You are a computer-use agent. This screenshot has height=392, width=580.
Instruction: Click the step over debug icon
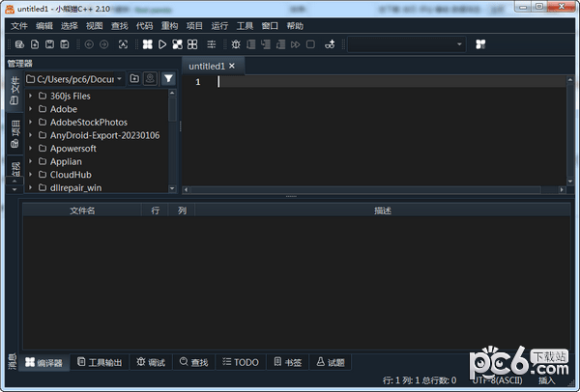tap(251, 44)
